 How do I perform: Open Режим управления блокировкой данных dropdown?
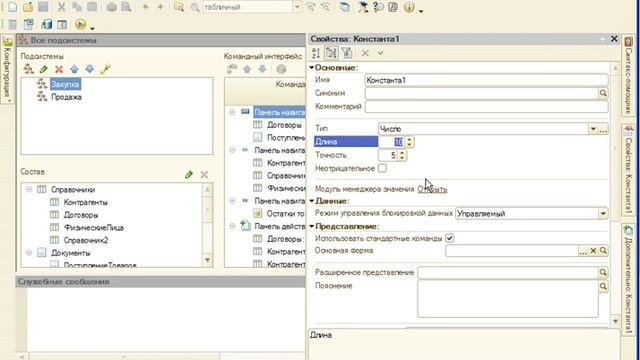(x=603, y=213)
